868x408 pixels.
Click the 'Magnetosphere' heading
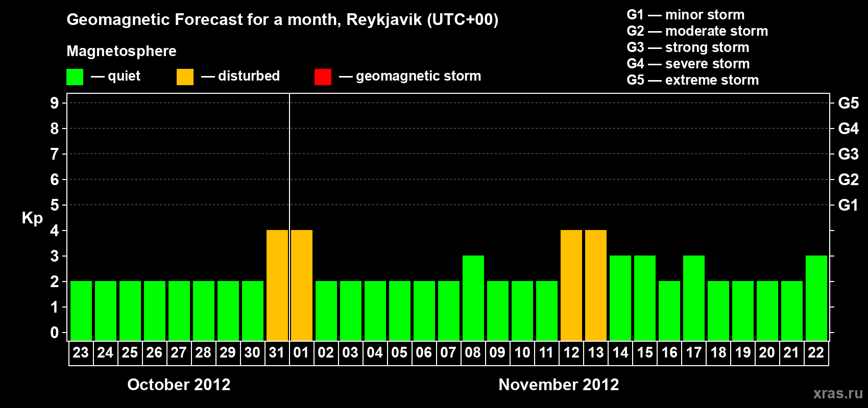click(x=122, y=52)
